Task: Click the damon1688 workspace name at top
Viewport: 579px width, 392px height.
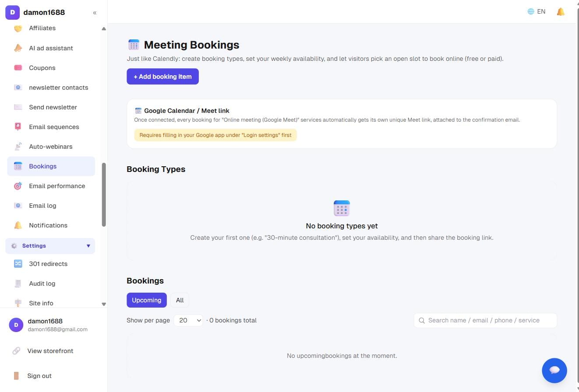Action: (44, 12)
